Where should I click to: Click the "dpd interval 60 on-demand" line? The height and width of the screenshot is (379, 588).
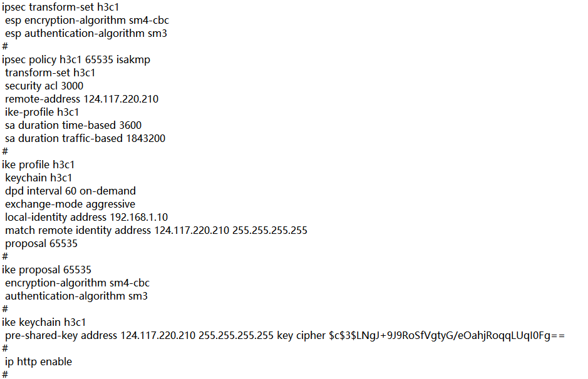70,191
